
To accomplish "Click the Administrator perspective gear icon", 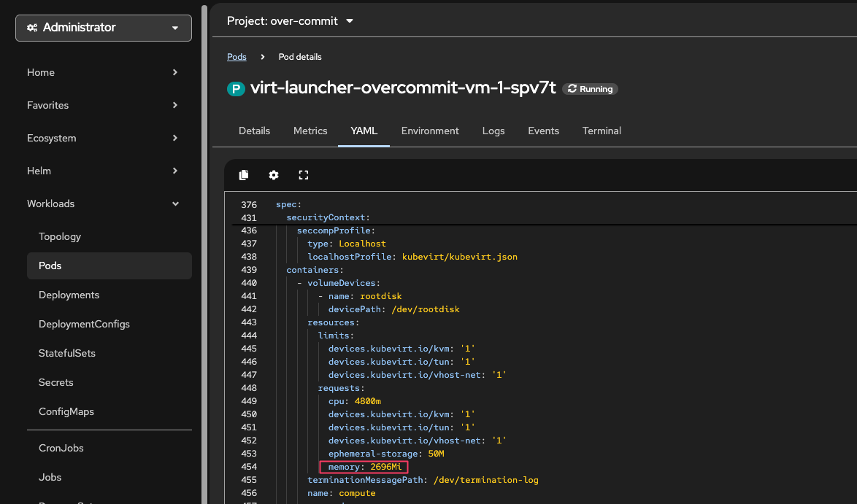I will click(32, 28).
